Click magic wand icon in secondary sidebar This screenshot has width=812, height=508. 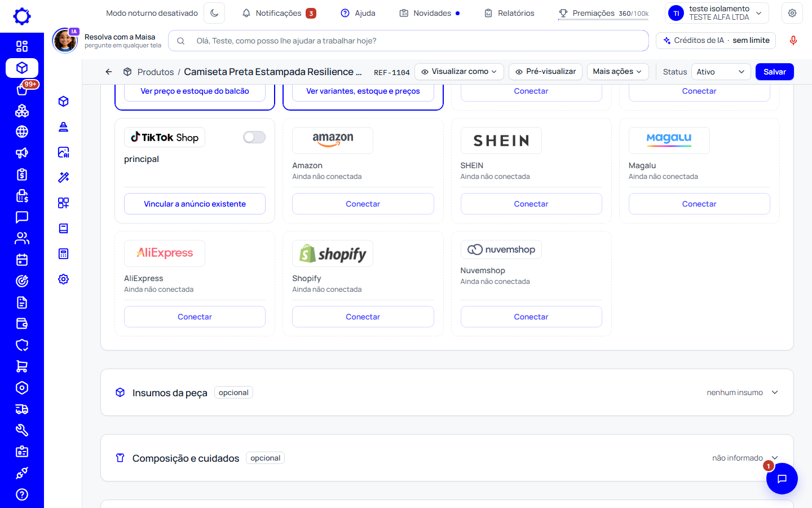pos(64,177)
